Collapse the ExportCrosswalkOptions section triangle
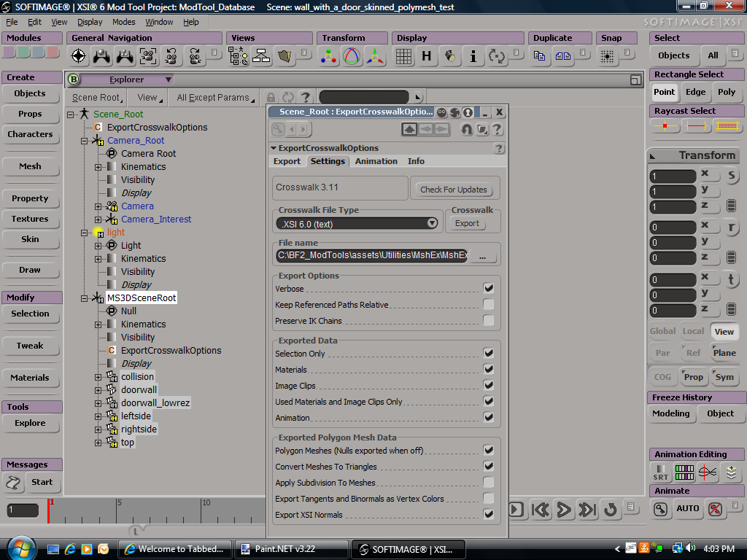 pos(274,148)
